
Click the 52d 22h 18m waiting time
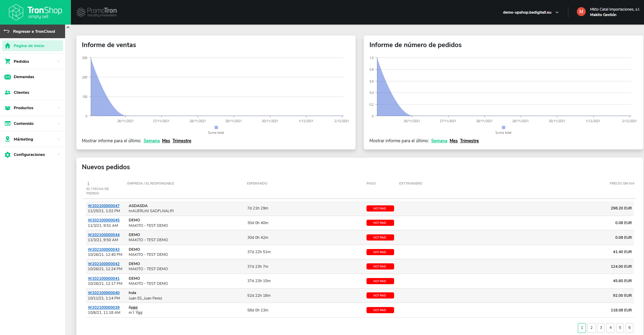point(259,295)
